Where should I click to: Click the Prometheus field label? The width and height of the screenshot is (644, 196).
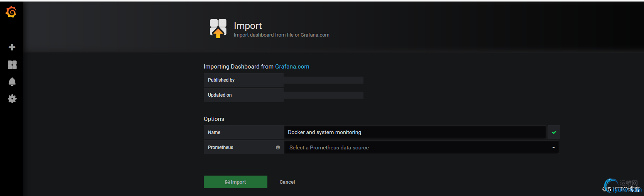click(x=220, y=147)
